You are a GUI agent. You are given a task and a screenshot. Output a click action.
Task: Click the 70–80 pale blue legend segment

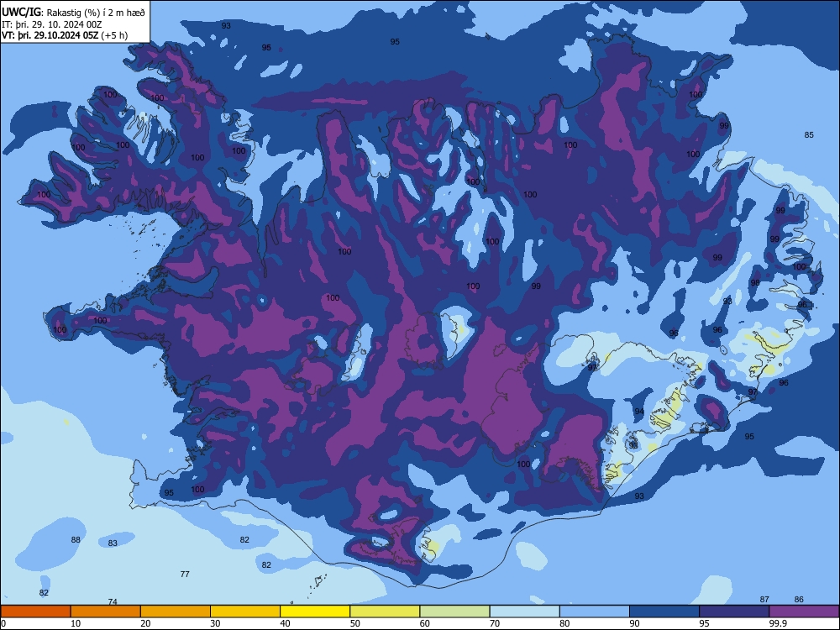click(x=525, y=612)
